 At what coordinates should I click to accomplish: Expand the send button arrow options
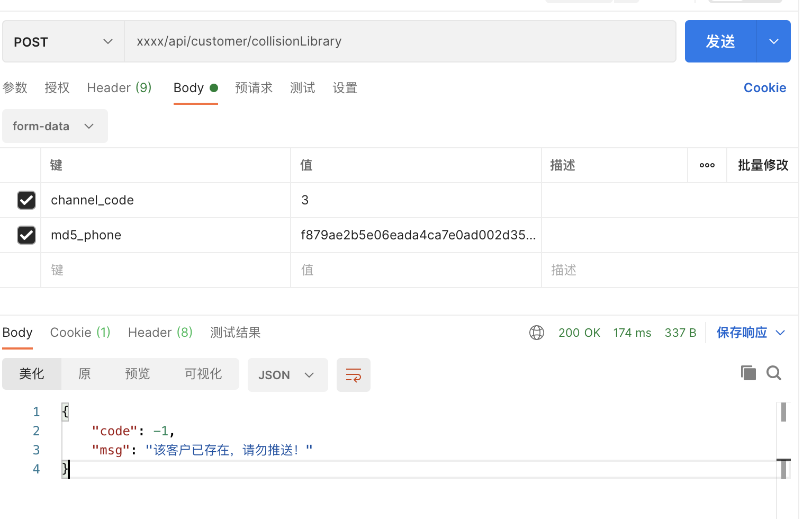click(x=773, y=42)
